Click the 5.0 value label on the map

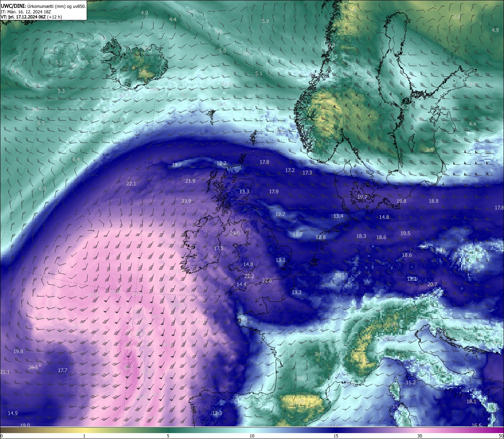pos(222,51)
